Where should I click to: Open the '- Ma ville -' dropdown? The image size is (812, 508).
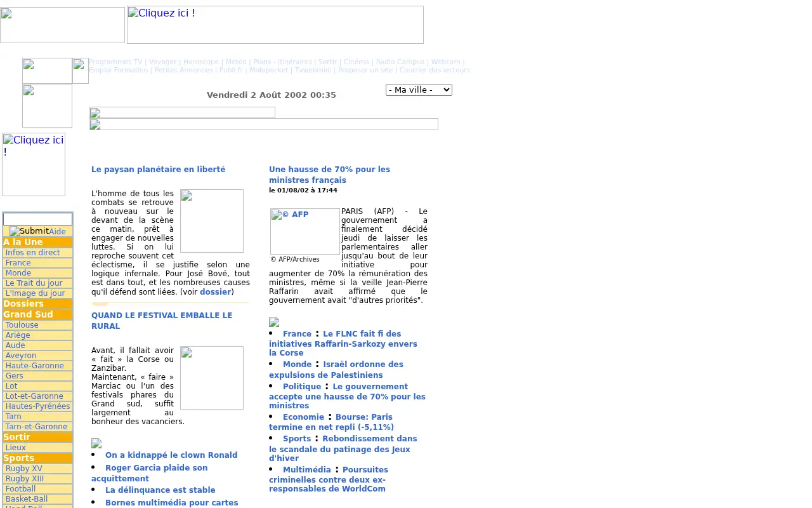419,90
